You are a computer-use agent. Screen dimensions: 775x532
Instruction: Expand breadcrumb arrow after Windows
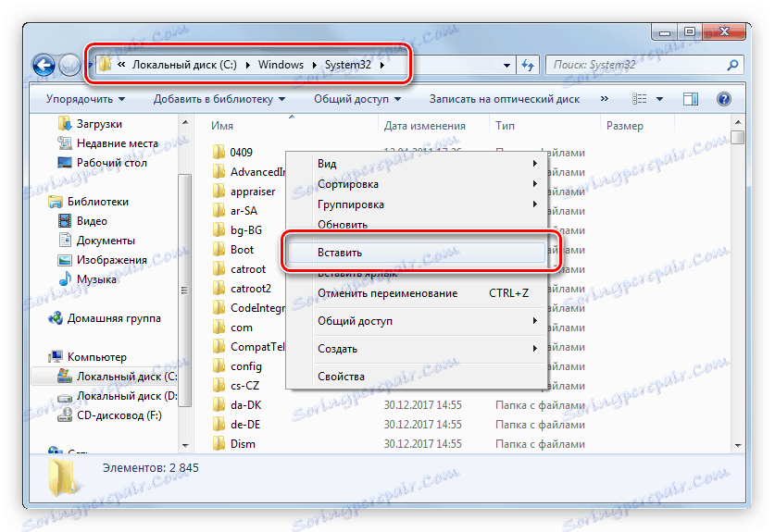315,65
